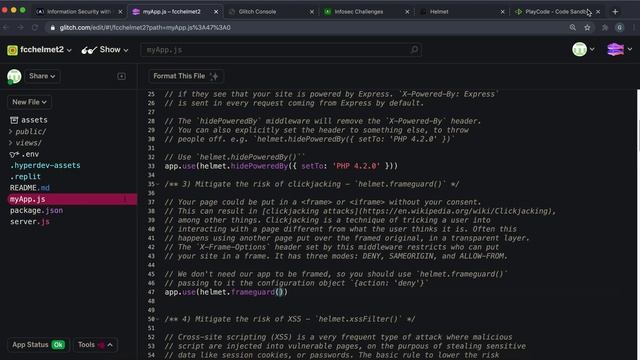
Task: Bookmark this page with the star icon
Action: 587,27
